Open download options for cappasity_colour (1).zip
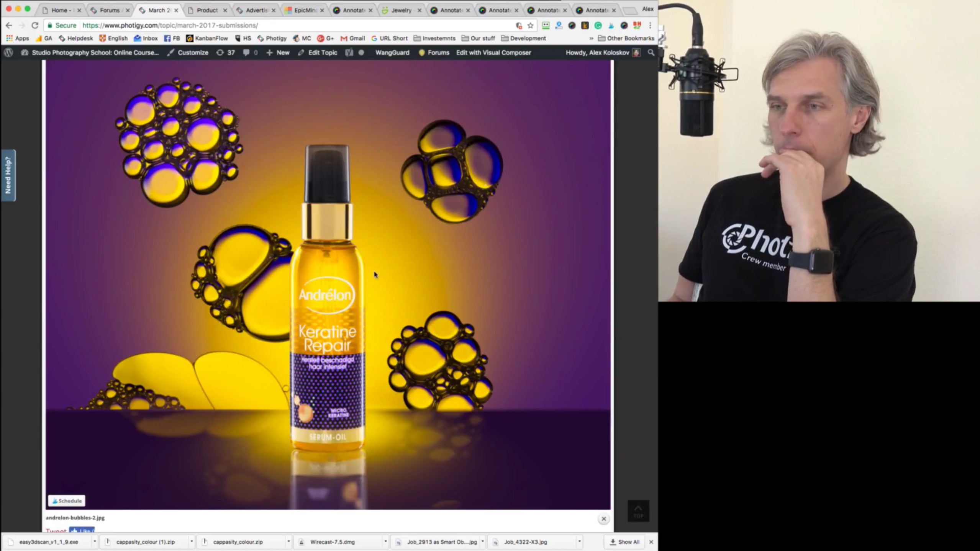 (x=192, y=541)
